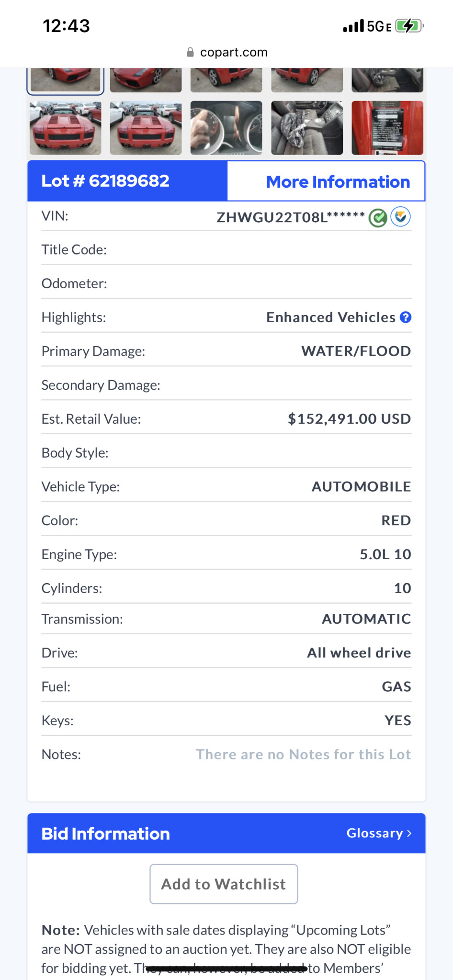
Task: Open the interior seat photo thumbnail
Action: pos(307,128)
